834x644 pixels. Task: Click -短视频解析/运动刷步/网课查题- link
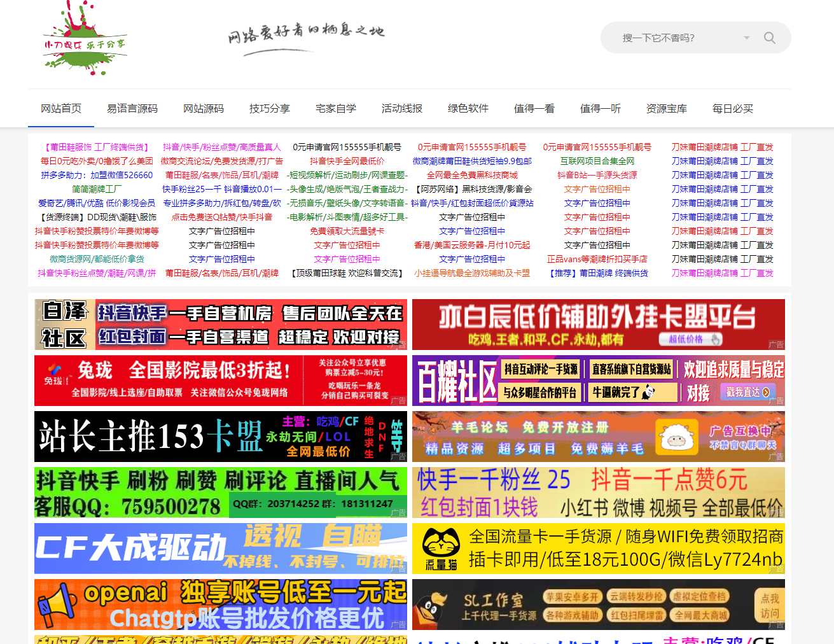coord(347,175)
